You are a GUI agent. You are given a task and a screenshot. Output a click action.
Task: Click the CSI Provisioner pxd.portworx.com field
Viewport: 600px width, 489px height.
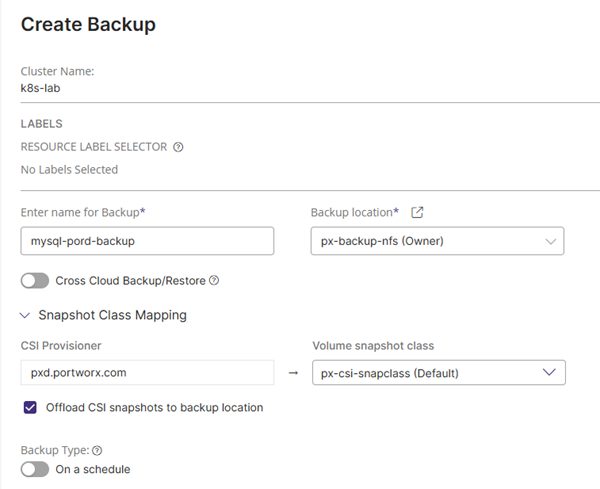(147, 373)
